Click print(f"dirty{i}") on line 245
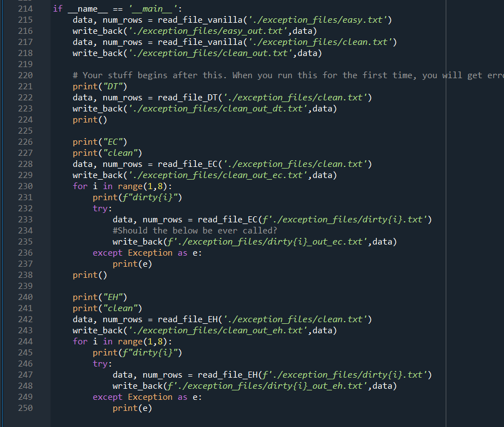This screenshot has height=427, width=504. tap(137, 353)
